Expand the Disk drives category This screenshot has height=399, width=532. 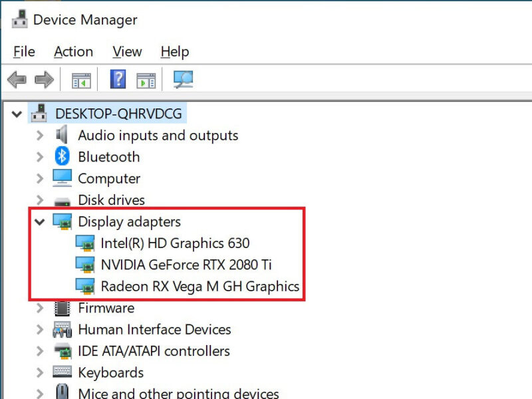(x=40, y=200)
